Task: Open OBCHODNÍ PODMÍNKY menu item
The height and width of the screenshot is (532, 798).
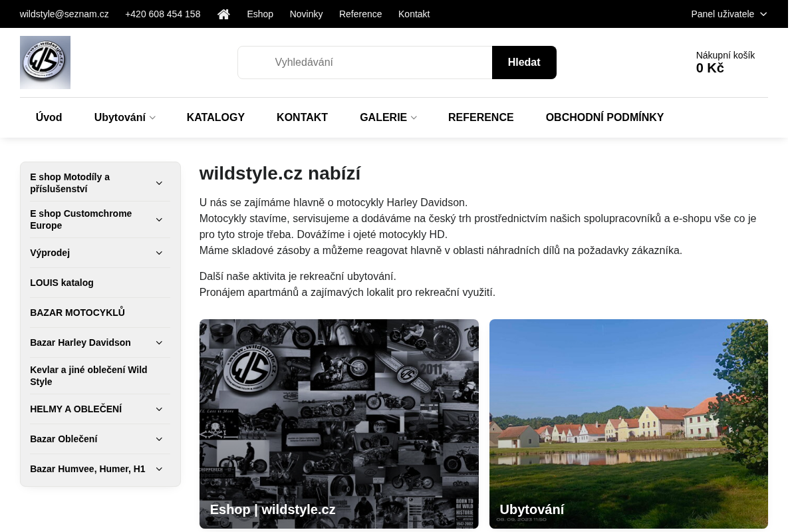Action: (604, 118)
